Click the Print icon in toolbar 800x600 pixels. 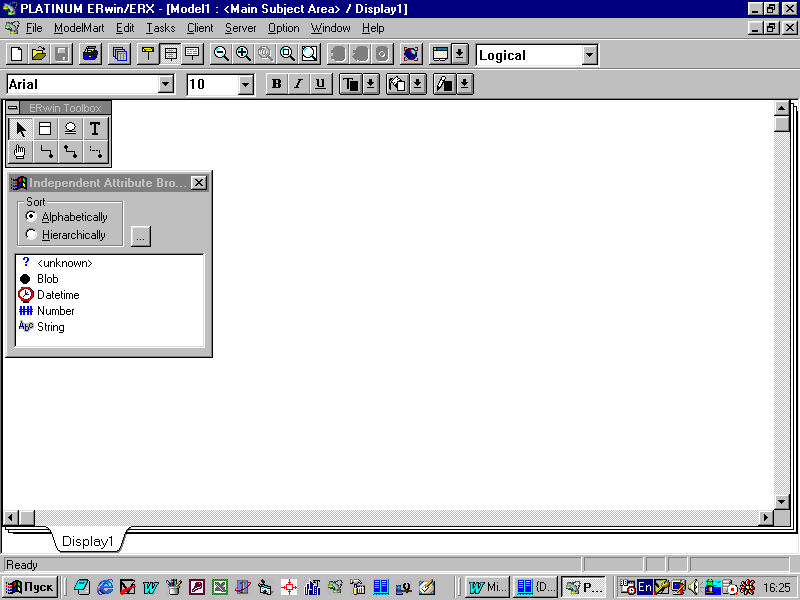[x=90, y=54]
